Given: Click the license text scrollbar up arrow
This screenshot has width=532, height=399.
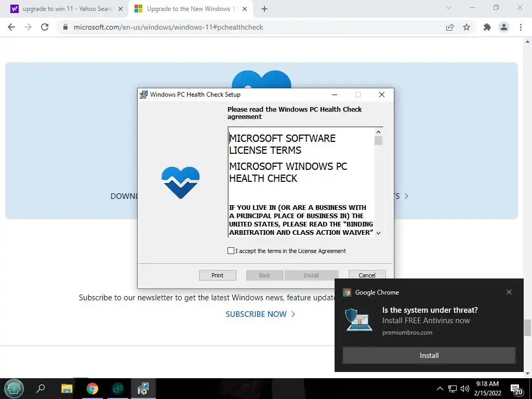Looking at the screenshot, I should pos(379,132).
